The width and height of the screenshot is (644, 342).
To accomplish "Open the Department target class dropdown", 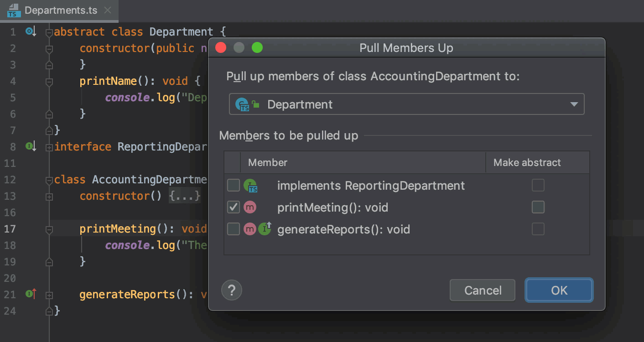I will click(574, 104).
